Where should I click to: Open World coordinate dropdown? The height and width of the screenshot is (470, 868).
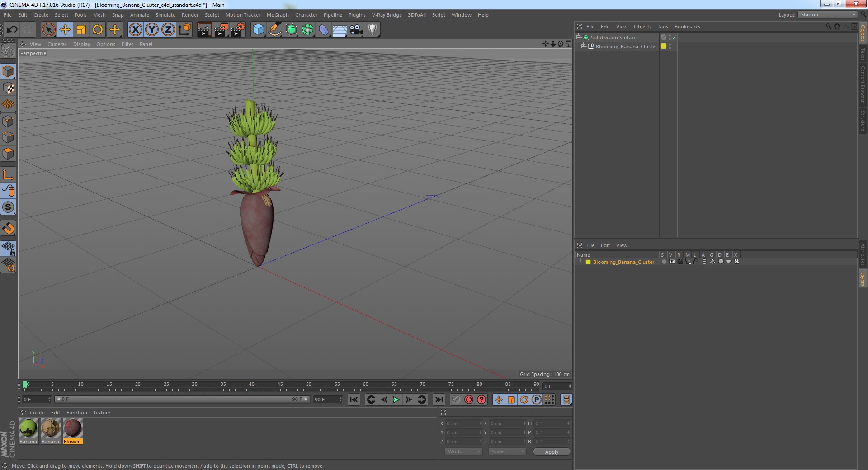click(x=463, y=451)
